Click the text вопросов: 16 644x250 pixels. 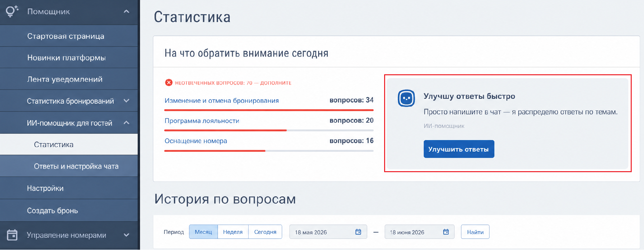tap(351, 141)
